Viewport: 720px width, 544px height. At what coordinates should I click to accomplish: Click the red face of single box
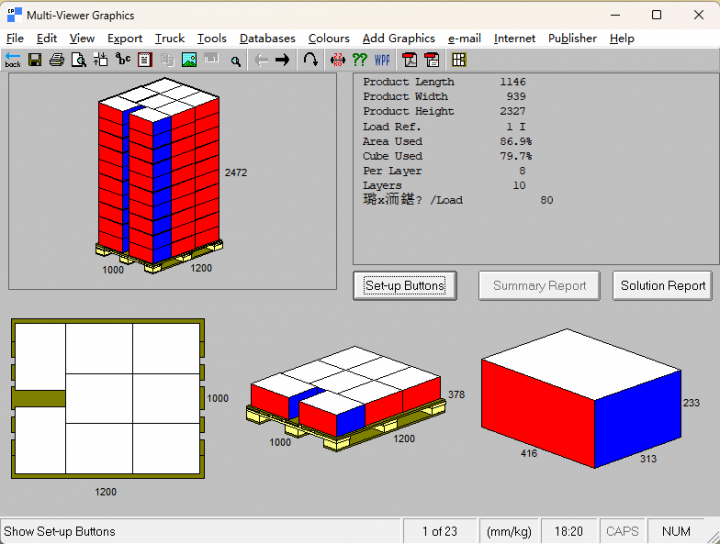tap(537, 413)
